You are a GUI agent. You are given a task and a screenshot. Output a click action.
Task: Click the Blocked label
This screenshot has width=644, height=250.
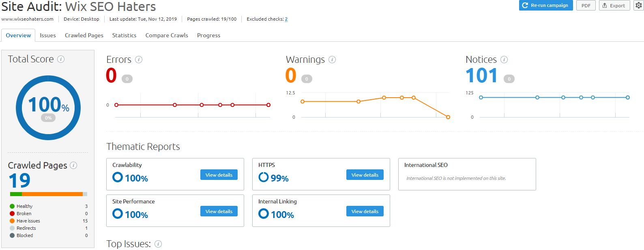point(25,235)
